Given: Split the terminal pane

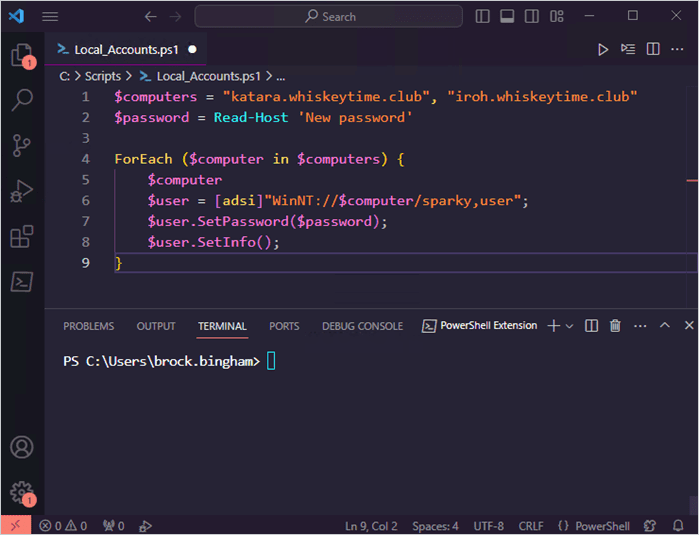Looking at the screenshot, I should (x=592, y=325).
